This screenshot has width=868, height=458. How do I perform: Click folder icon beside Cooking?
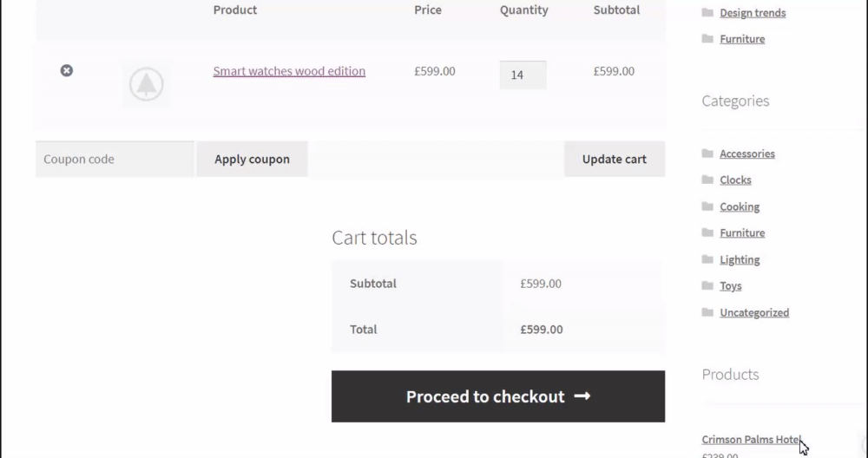[x=707, y=206]
